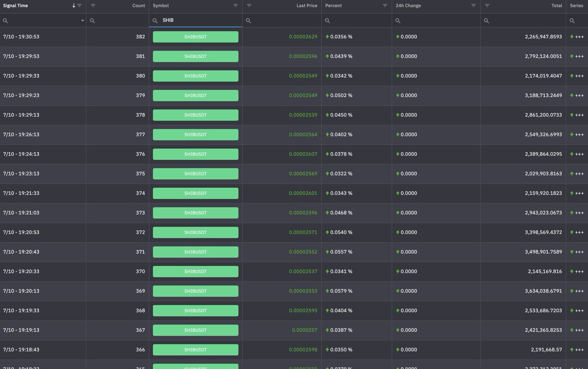Click the sort arrow in Signal Time header
Screen dimensions: 588x369
(x=74, y=6)
